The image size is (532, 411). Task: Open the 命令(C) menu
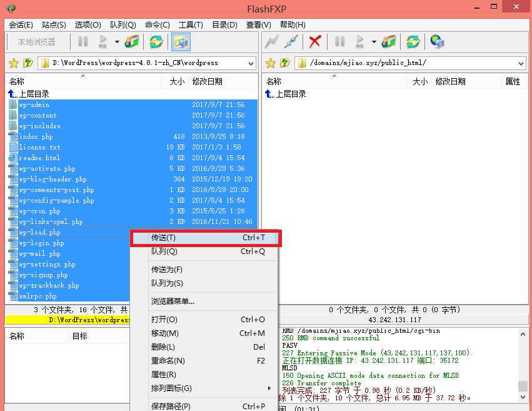157,25
